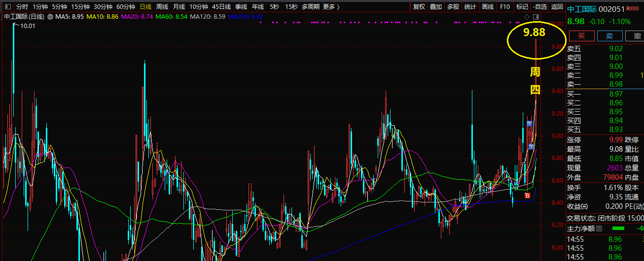Click stock code 002051
Viewport: 644px width, 261px height.
(x=612, y=9)
